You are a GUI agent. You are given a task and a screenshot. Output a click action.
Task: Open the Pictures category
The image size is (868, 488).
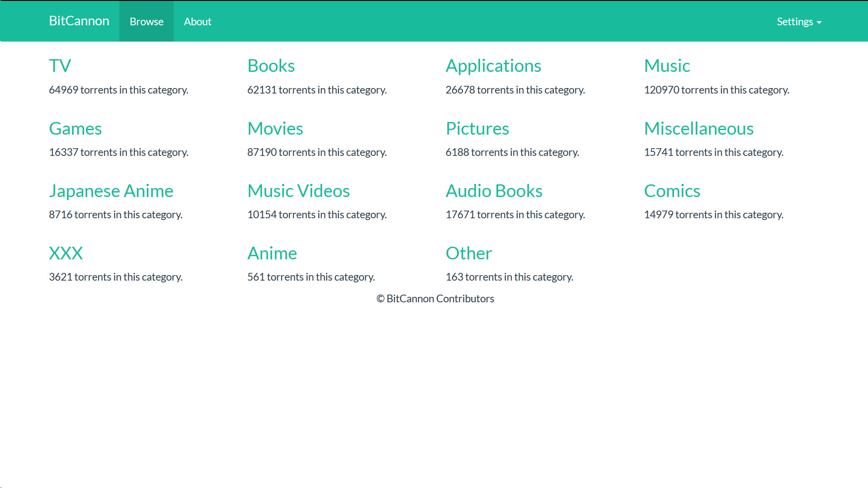coord(477,129)
